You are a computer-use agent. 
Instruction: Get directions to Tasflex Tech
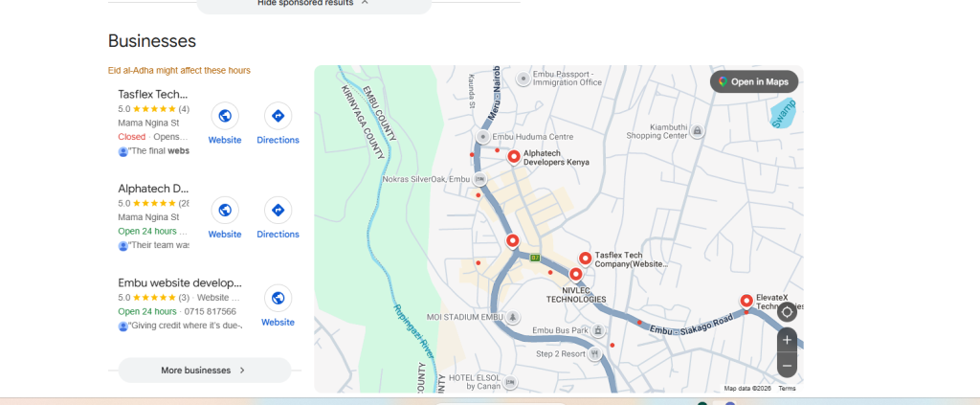pyautogui.click(x=278, y=116)
